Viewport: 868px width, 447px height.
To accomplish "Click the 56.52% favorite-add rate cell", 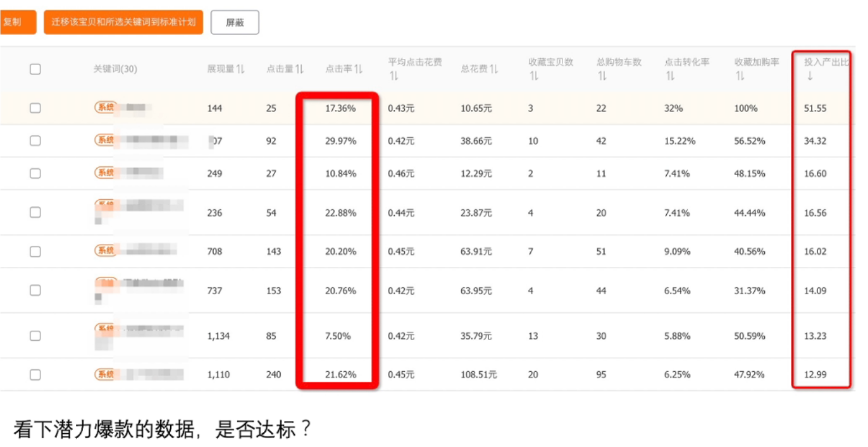I will (750, 141).
